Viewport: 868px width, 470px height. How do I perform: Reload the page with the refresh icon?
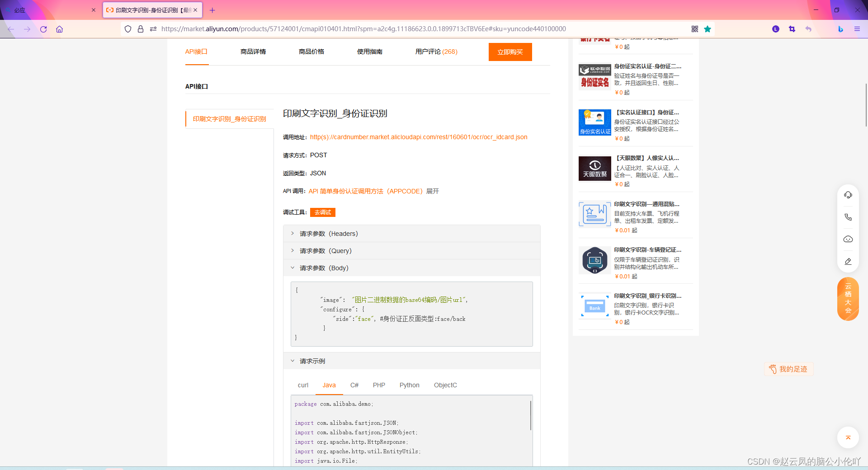[x=43, y=29]
